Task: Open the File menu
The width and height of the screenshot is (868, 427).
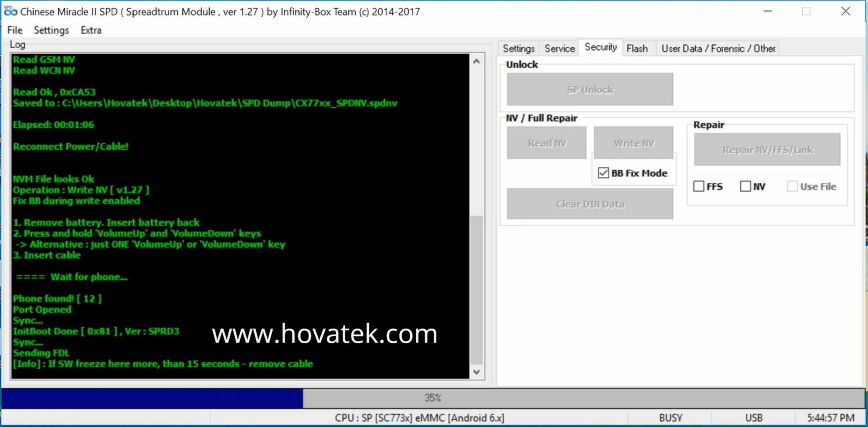Action: click(15, 30)
